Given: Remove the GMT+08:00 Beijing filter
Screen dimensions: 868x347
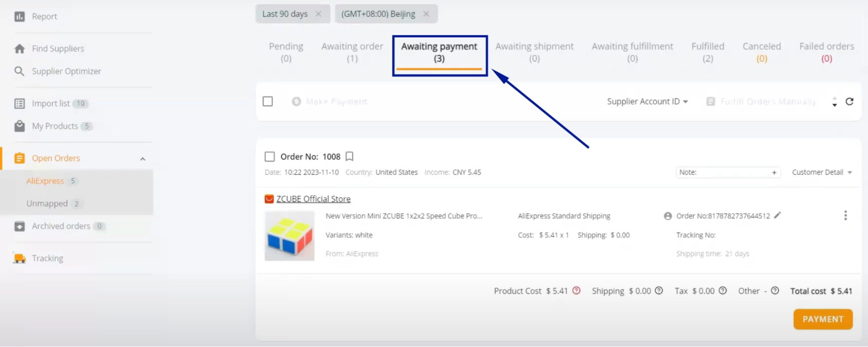Looking at the screenshot, I should click(426, 14).
